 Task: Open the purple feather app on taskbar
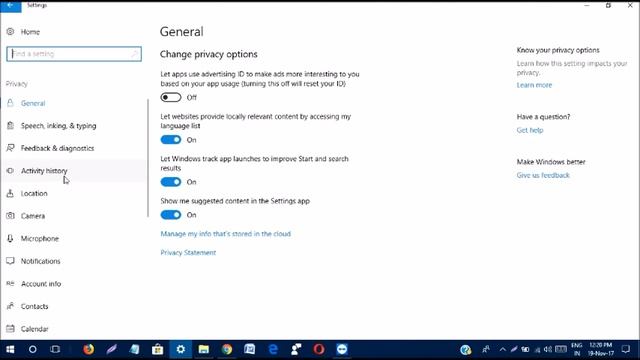click(111, 349)
